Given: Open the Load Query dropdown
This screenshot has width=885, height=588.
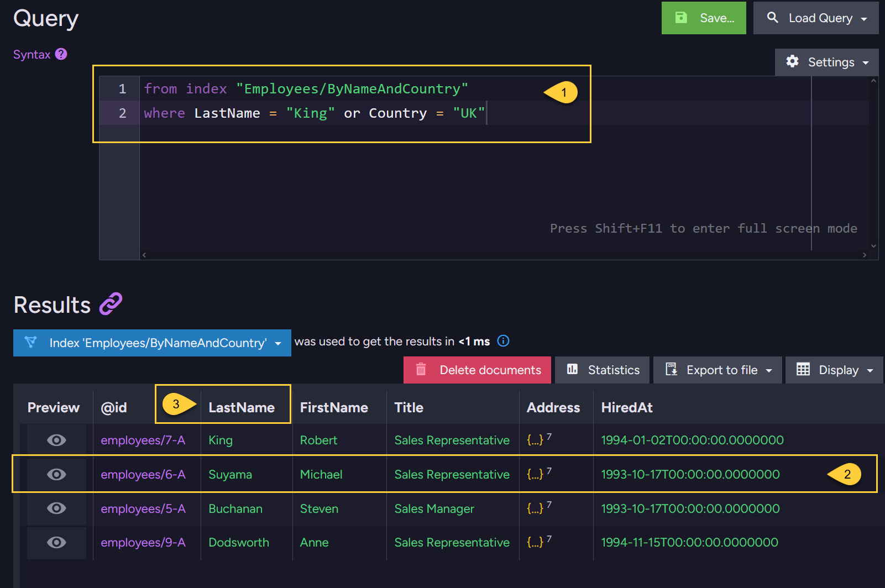Looking at the screenshot, I should [816, 18].
